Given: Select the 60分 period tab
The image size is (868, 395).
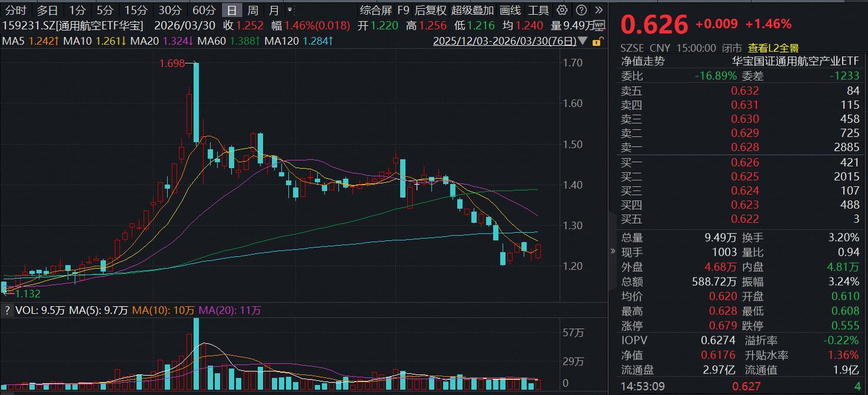Looking at the screenshot, I should [x=204, y=10].
